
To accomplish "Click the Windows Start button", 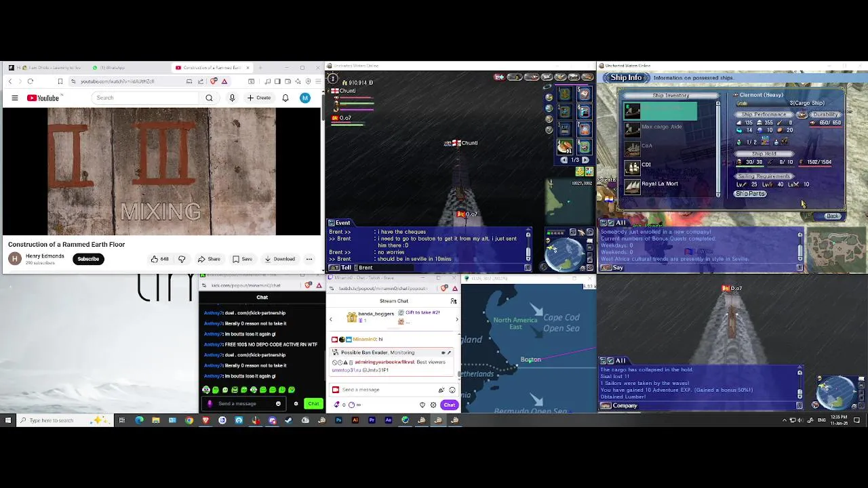I will [x=8, y=420].
